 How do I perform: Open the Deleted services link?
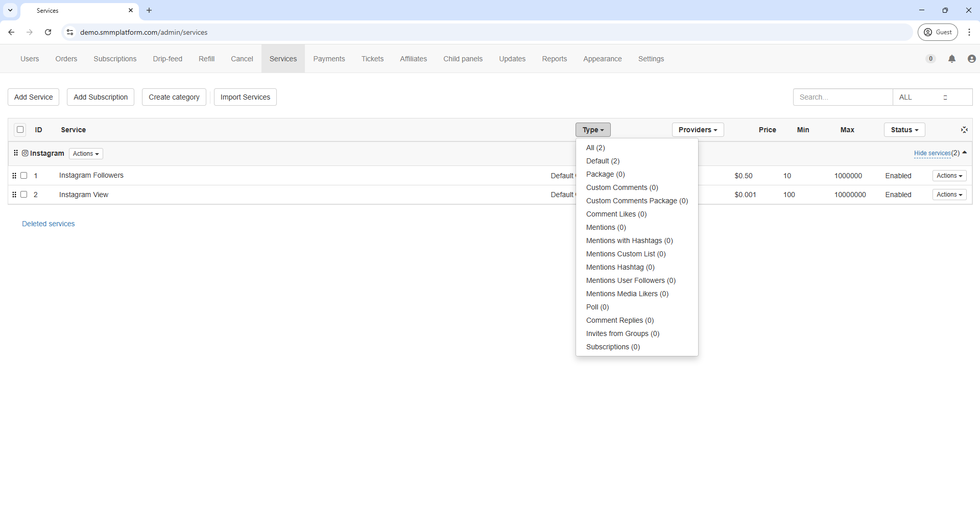(49, 224)
